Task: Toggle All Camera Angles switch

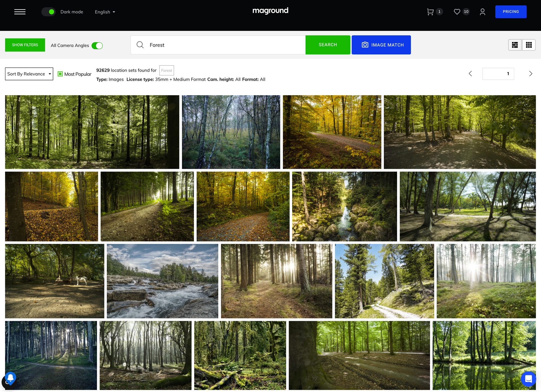Action: 97,45
